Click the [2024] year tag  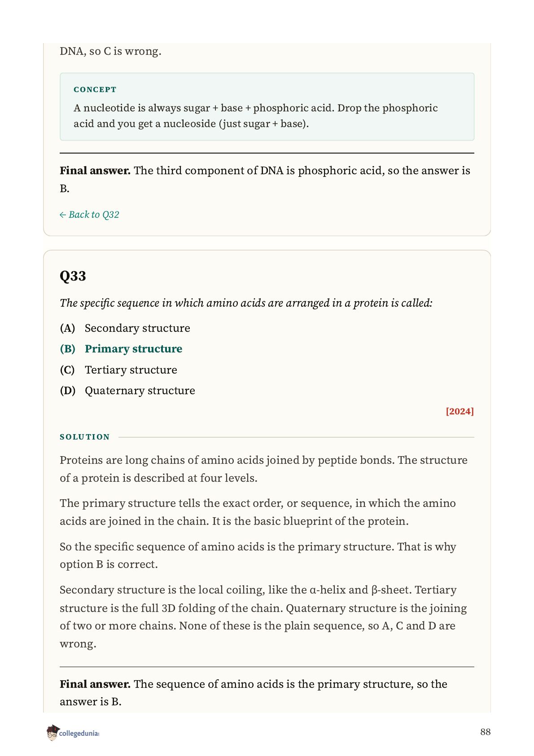coord(460,411)
